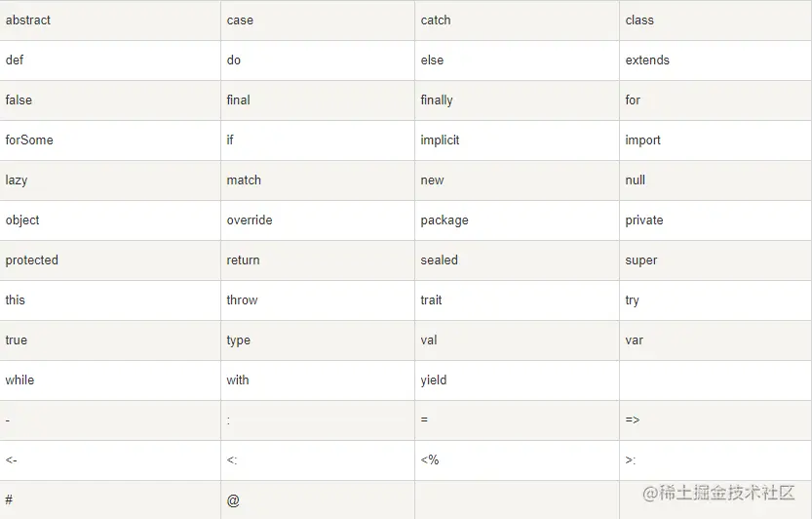Viewport: 812px width, 519px height.
Task: Click the 'extends' keyword
Action: (x=647, y=60)
